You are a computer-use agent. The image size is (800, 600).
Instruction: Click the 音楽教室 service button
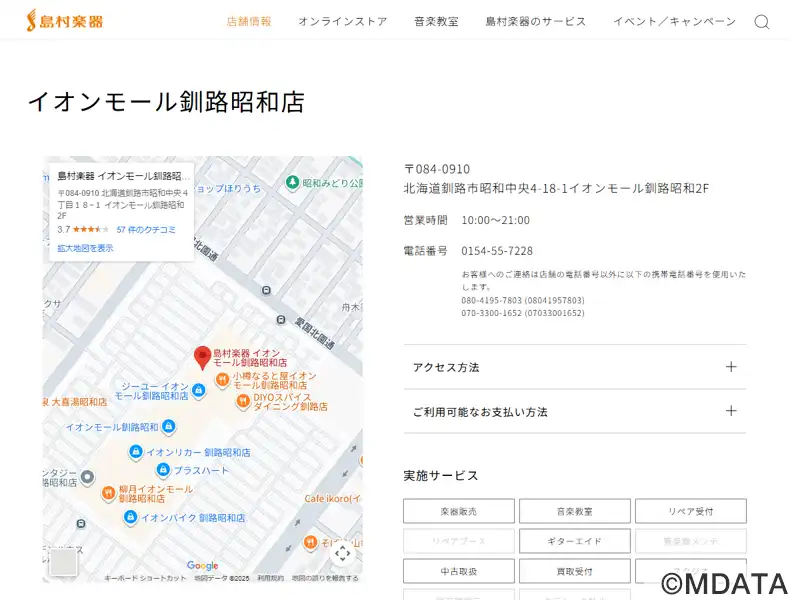pyautogui.click(x=574, y=511)
